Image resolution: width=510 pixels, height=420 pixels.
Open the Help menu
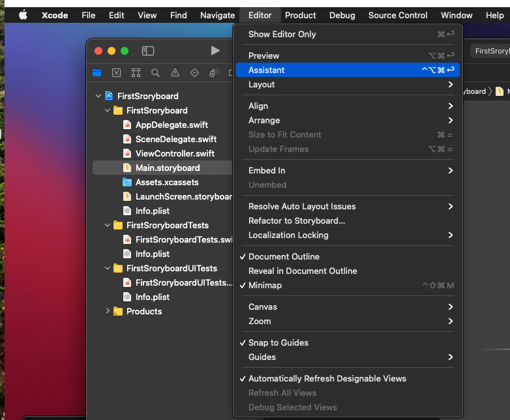495,15
